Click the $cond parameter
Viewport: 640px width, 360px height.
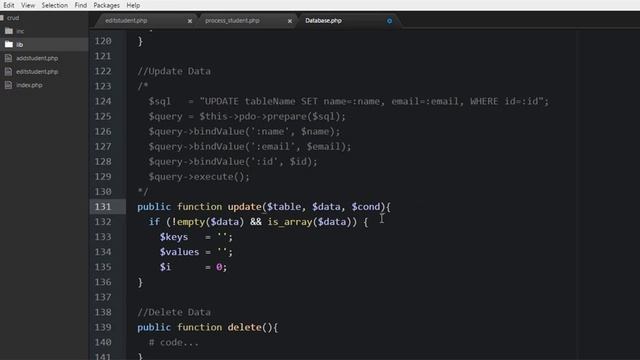click(x=366, y=207)
